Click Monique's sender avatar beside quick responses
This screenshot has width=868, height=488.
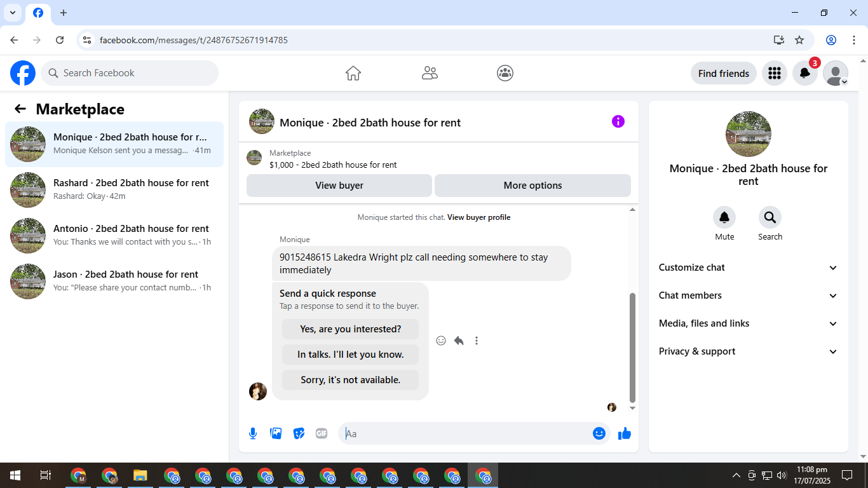[x=258, y=391]
